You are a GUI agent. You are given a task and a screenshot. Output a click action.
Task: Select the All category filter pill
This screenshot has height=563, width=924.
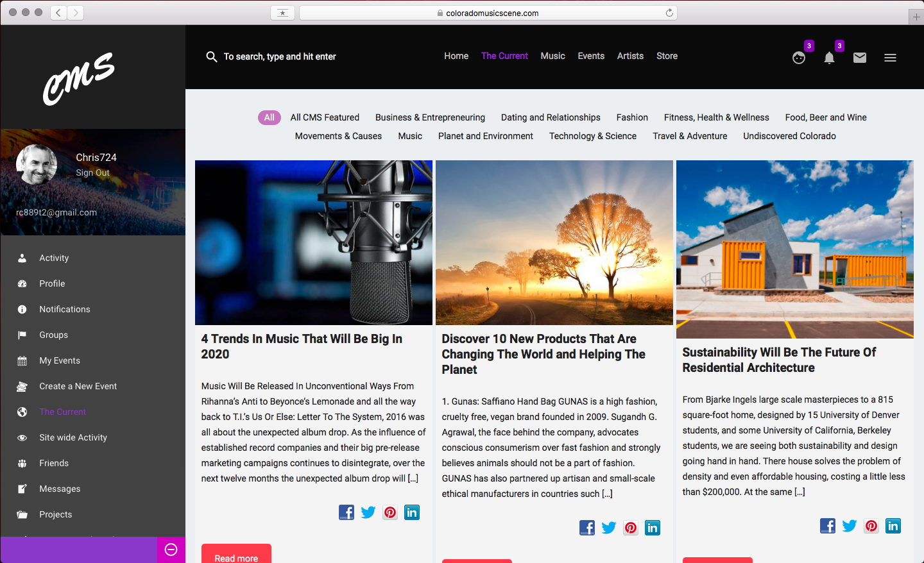pyautogui.click(x=269, y=117)
